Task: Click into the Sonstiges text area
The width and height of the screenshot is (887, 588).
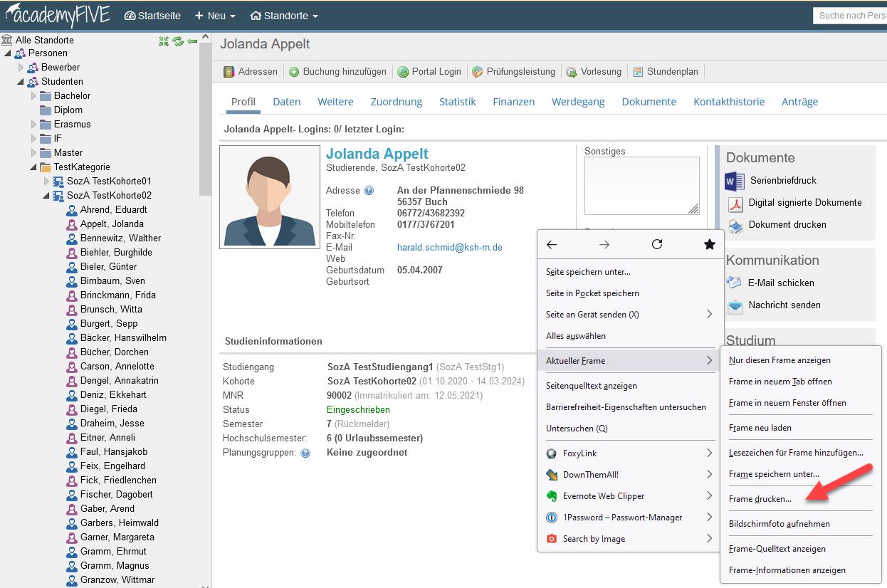Action: 641,185
